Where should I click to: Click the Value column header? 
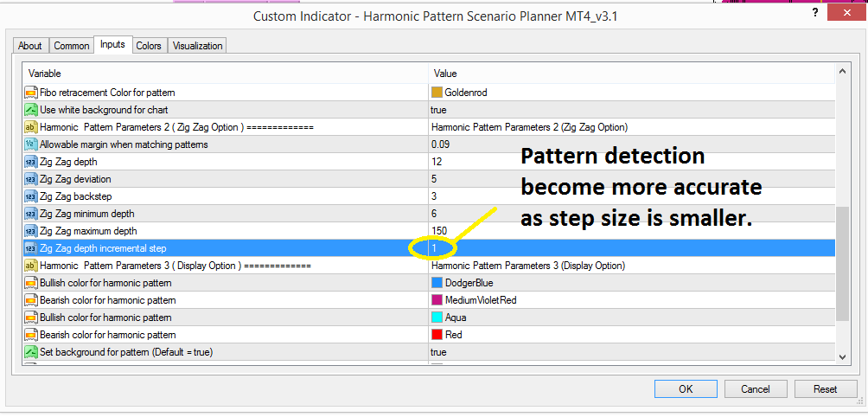point(632,73)
